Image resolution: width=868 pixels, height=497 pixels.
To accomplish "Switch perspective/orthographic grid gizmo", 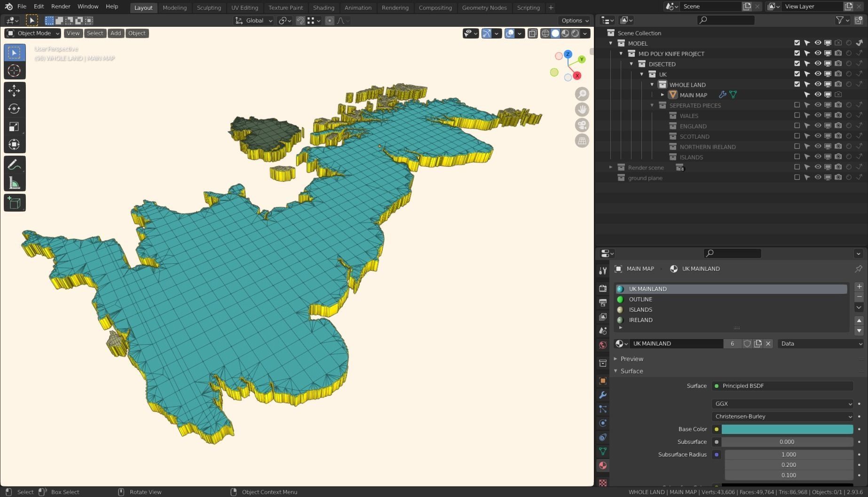I will point(582,141).
